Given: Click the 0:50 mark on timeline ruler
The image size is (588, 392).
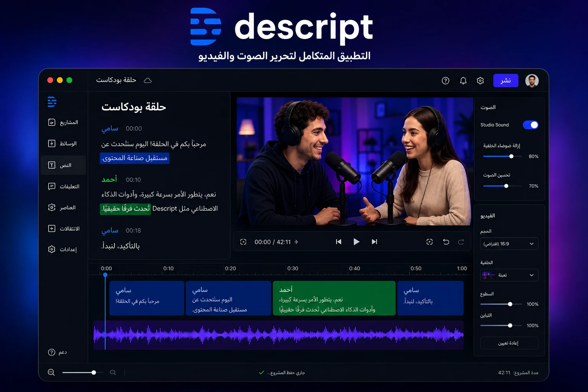Looking at the screenshot, I should [x=416, y=268].
